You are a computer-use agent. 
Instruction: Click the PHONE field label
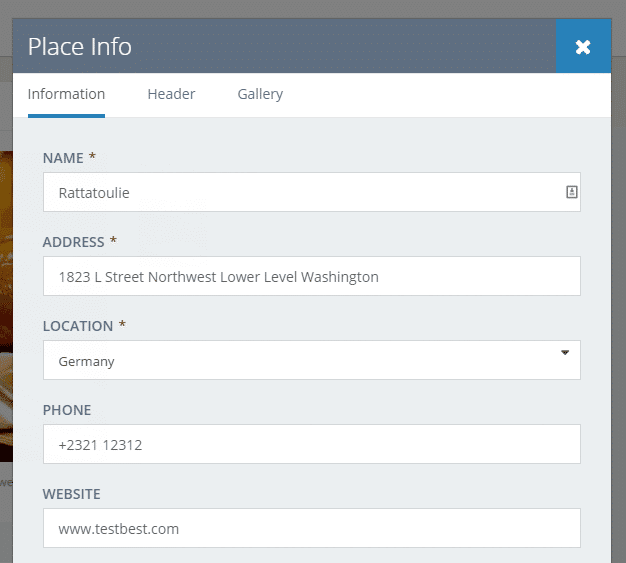coord(67,410)
